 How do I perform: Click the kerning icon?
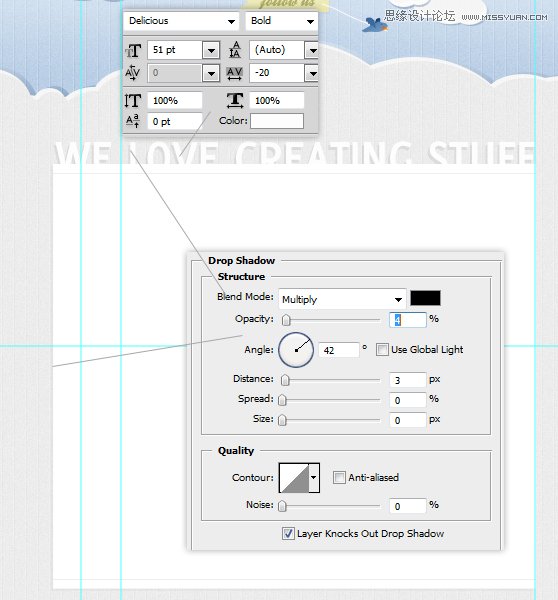[x=133, y=72]
